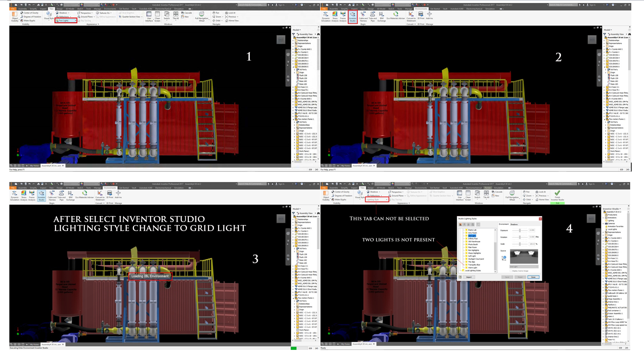Screen dimensions: 644x351
Task: Click Tile All icon in screenshot 1 ribbon
Action: [176, 16]
